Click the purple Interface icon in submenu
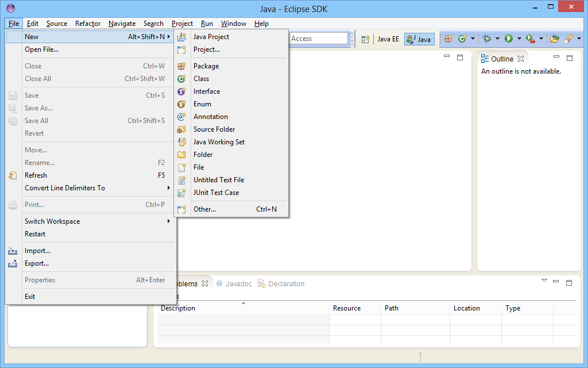588x368 pixels. click(182, 91)
